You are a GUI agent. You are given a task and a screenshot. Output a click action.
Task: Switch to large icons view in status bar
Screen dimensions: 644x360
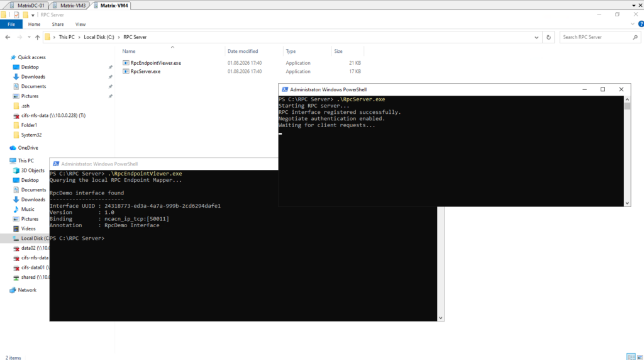(x=640, y=357)
